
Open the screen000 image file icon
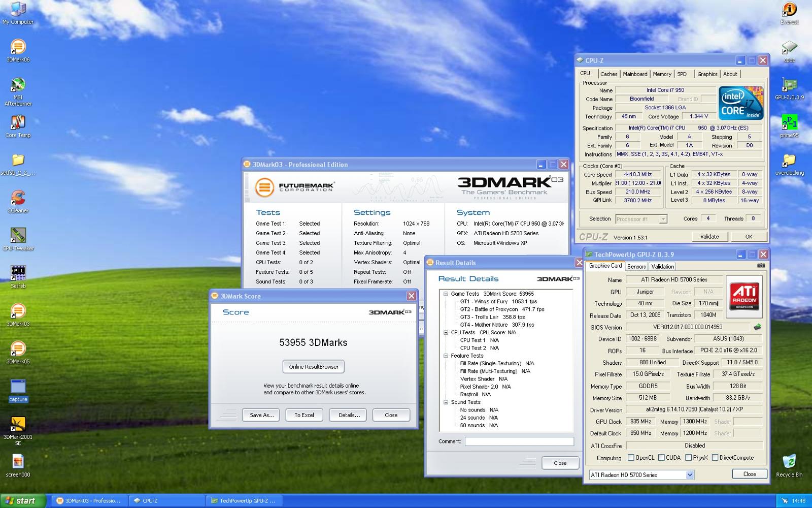point(18,465)
